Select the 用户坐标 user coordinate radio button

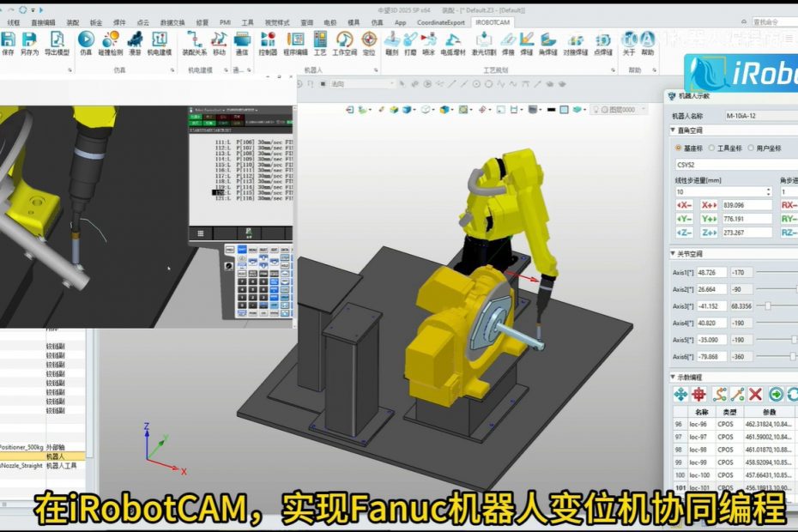click(x=751, y=148)
